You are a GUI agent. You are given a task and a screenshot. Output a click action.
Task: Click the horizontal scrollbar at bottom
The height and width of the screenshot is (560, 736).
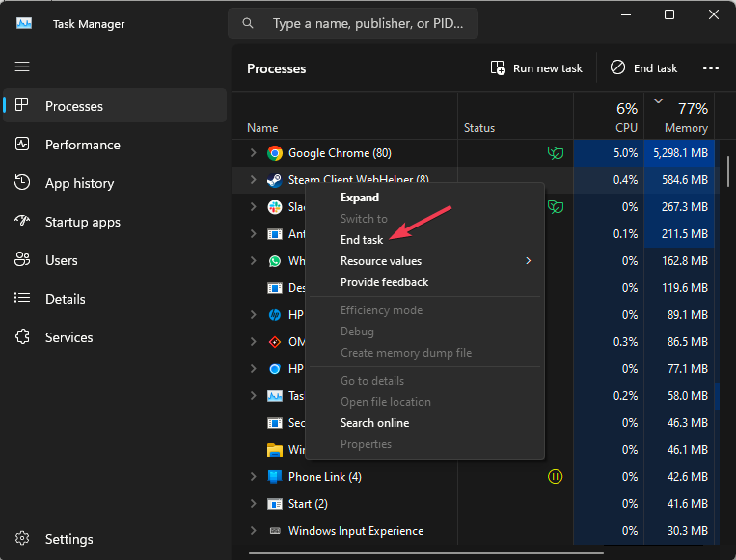coord(425,553)
